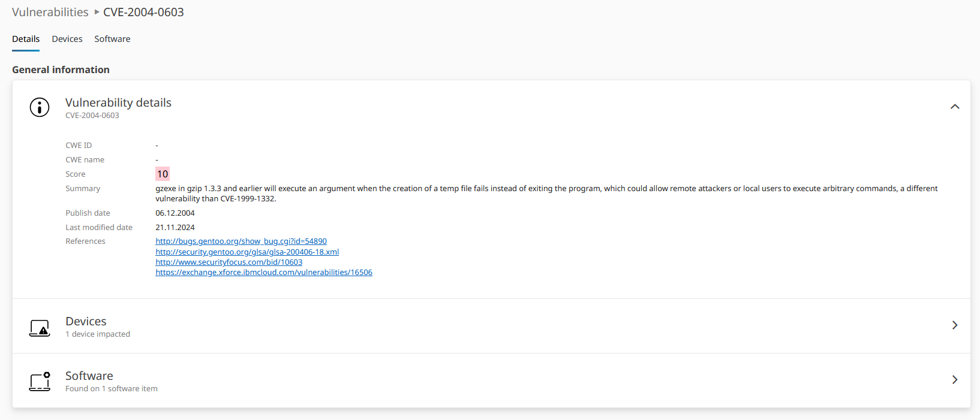Select the Details tab

pyautogui.click(x=26, y=39)
